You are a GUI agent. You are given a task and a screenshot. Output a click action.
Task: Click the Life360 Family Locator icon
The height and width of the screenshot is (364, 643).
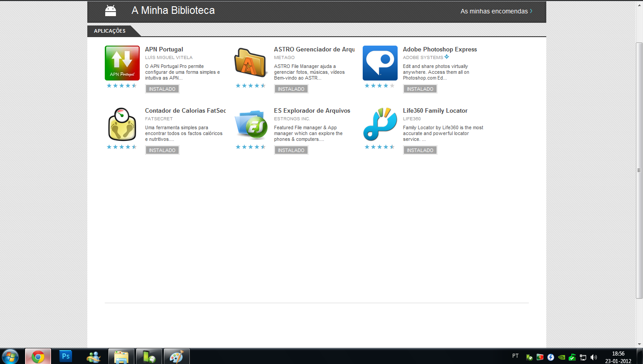point(380,124)
